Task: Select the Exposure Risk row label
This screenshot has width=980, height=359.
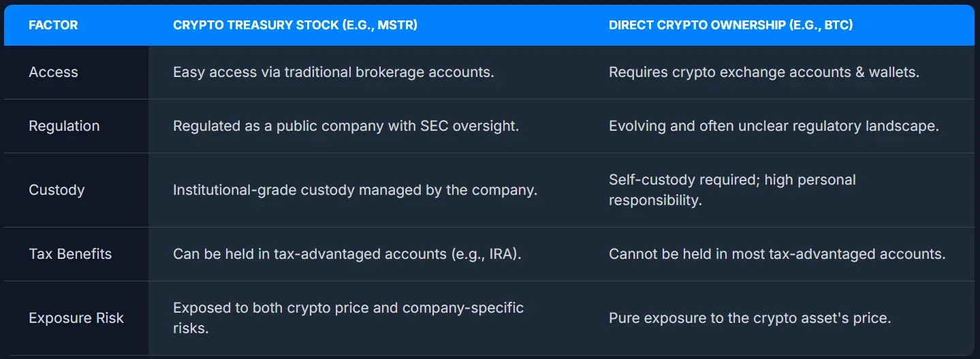Action: 76,318
